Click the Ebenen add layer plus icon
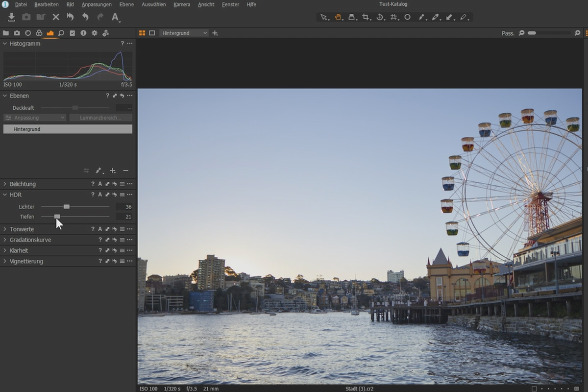588x392 pixels. pyautogui.click(x=113, y=171)
